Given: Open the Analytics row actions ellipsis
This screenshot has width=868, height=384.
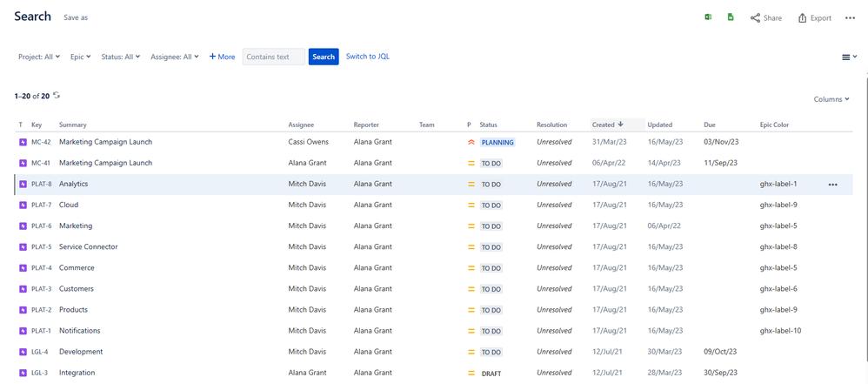Looking at the screenshot, I should [x=832, y=185].
